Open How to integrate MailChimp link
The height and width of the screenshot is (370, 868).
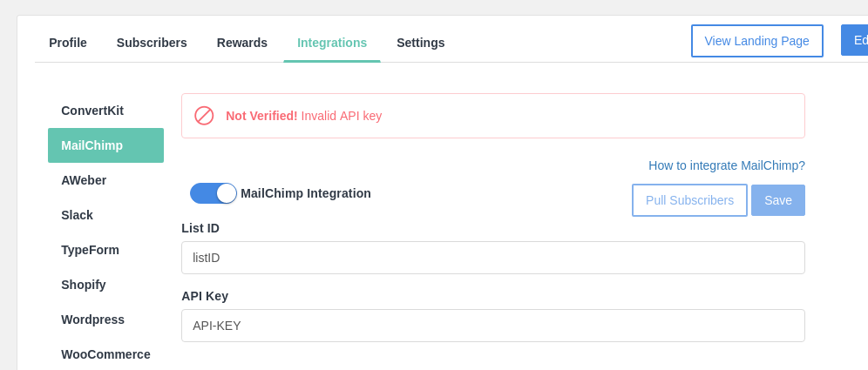tap(726, 165)
